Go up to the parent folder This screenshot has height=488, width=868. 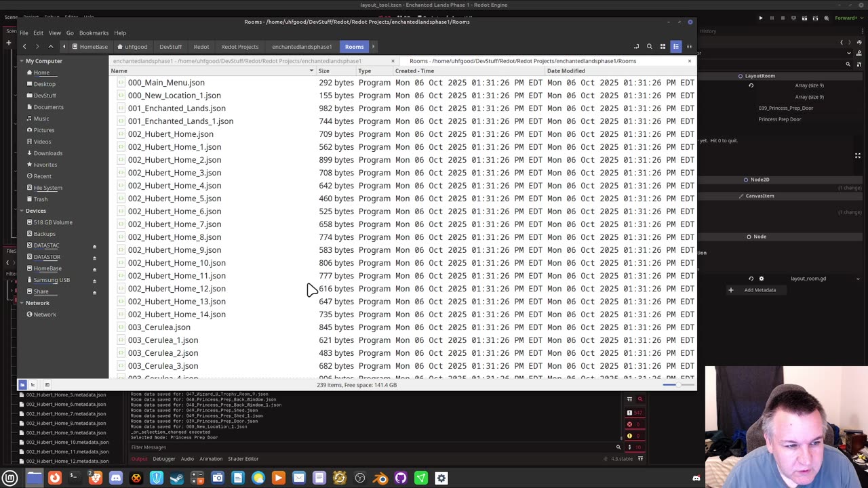pyautogui.click(x=50, y=47)
